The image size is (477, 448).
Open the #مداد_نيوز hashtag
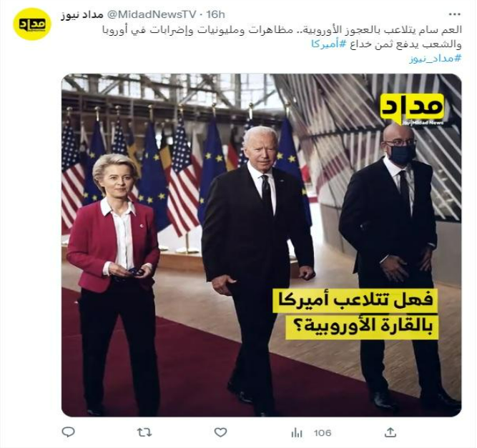(x=436, y=59)
